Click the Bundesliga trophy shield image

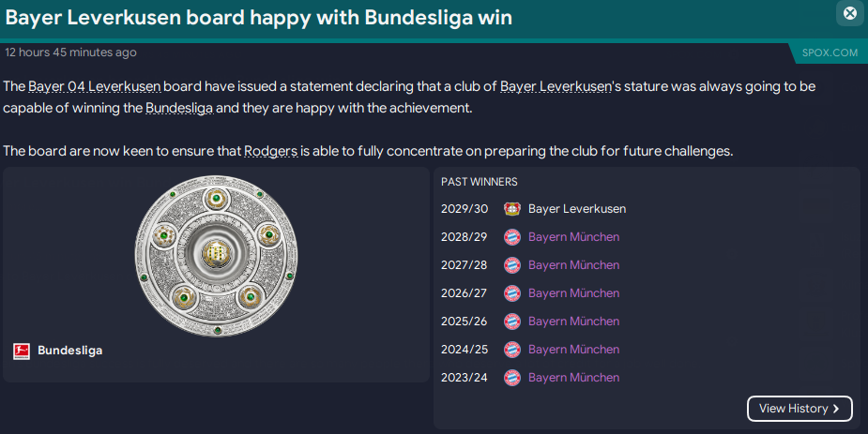216,255
